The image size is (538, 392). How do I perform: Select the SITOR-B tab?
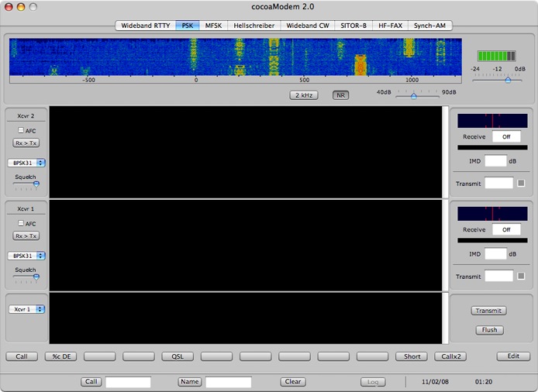(x=353, y=26)
